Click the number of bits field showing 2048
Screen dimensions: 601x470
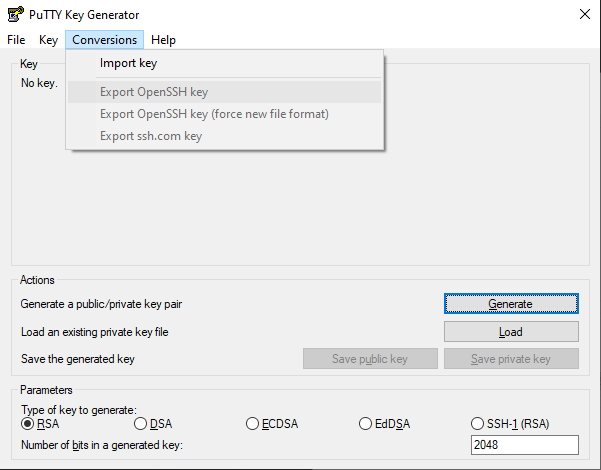coord(525,445)
